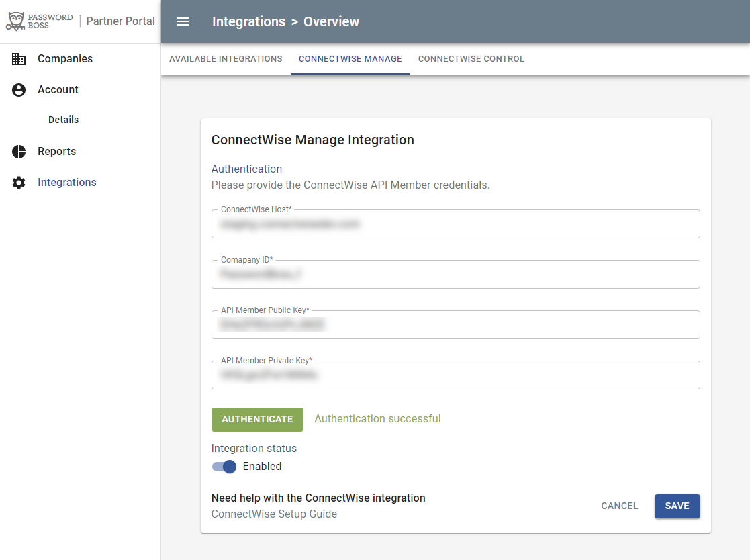Viewport: 750px width, 560px height.
Task: Toggle the Integration status switch
Action: [224, 467]
